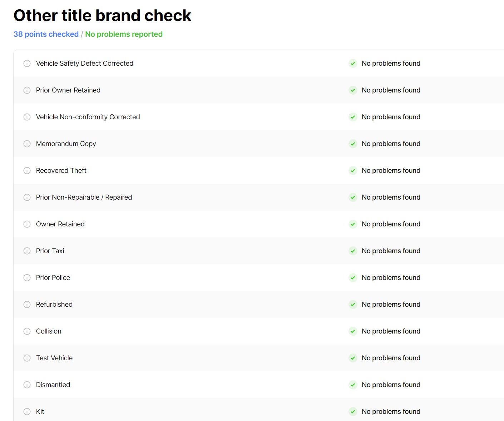Click info icon beside Vehicle Safety Defect Corrected
Viewport: 504px width, 421px height.
click(x=27, y=64)
